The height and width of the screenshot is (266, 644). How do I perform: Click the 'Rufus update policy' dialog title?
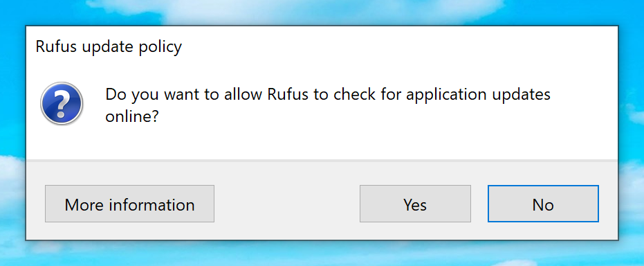[109, 47]
